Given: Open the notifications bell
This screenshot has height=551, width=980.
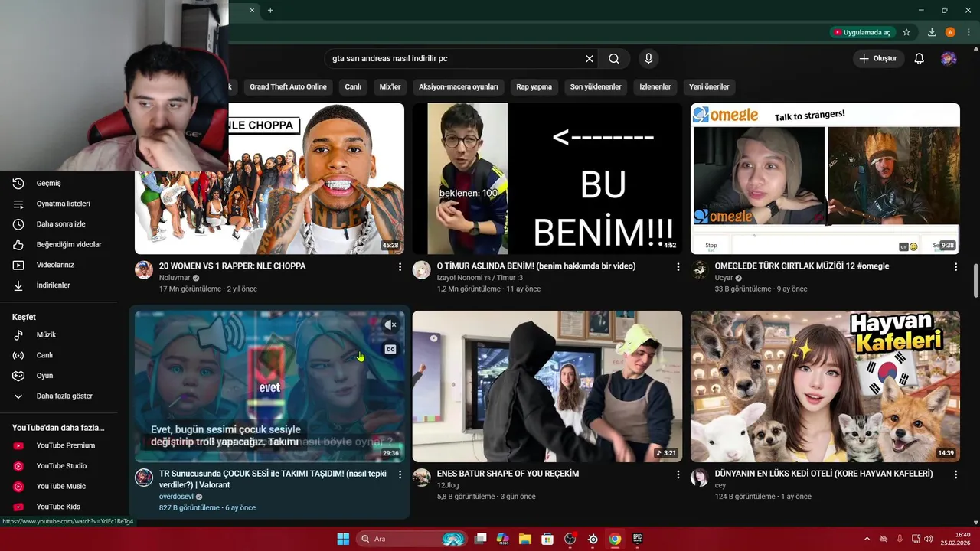Looking at the screenshot, I should pyautogui.click(x=920, y=59).
